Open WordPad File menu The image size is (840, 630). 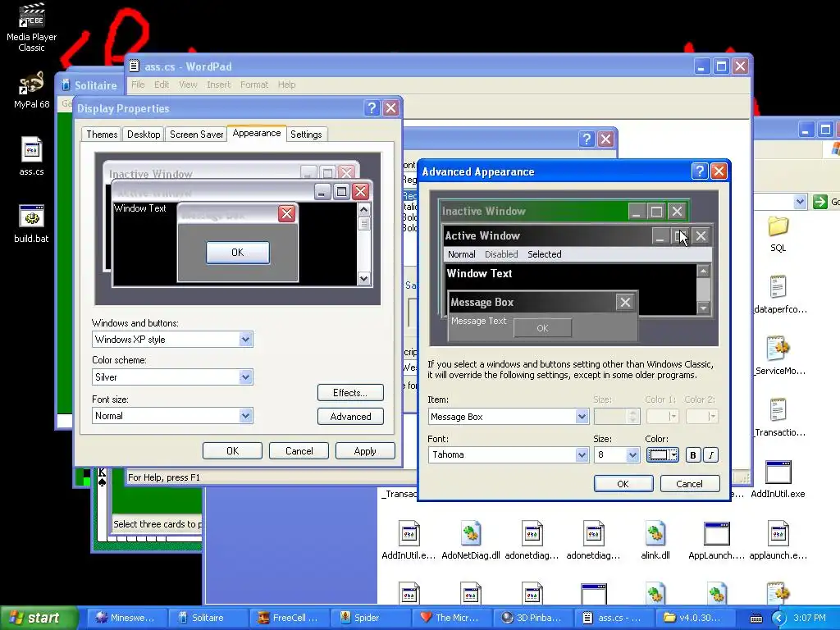click(x=138, y=84)
